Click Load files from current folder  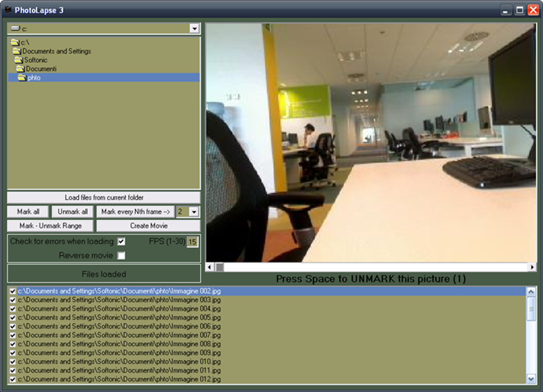pyautogui.click(x=104, y=197)
